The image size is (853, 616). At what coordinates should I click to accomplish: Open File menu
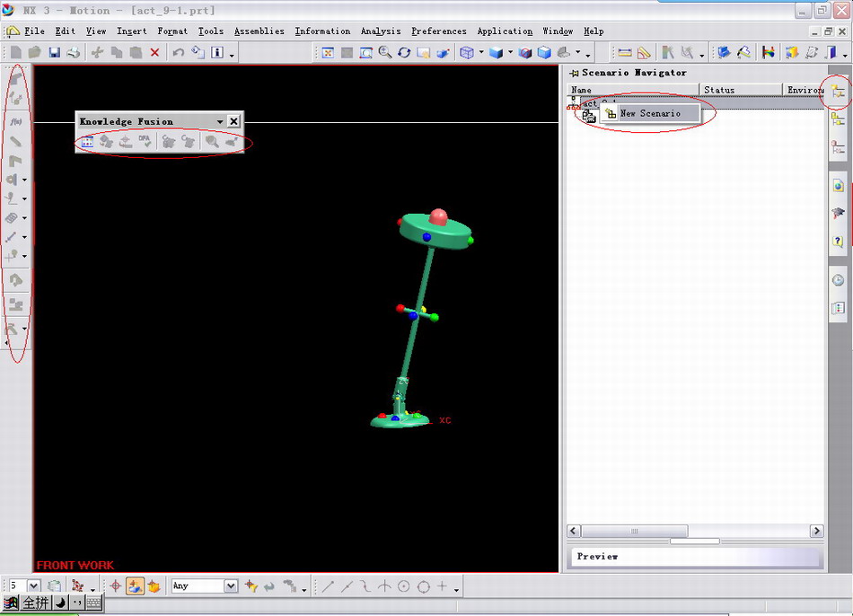point(34,31)
